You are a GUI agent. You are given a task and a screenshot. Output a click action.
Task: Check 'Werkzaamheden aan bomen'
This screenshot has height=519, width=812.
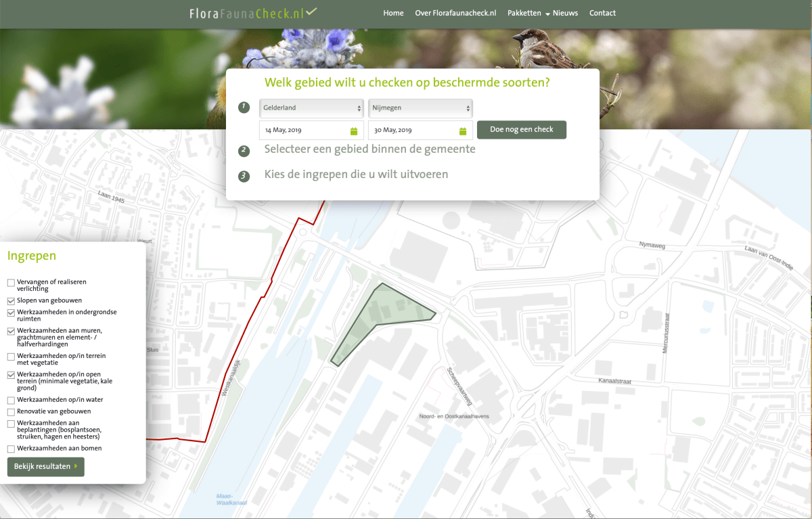[x=11, y=449]
